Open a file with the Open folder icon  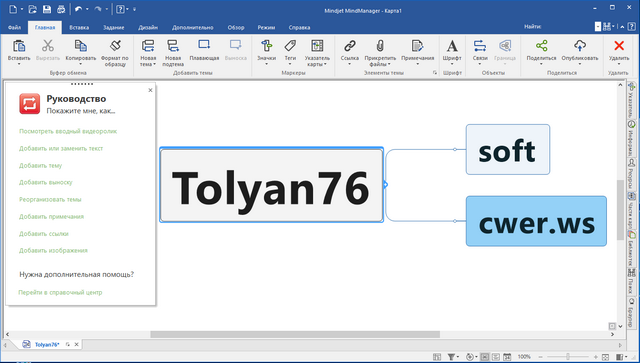(33, 9)
